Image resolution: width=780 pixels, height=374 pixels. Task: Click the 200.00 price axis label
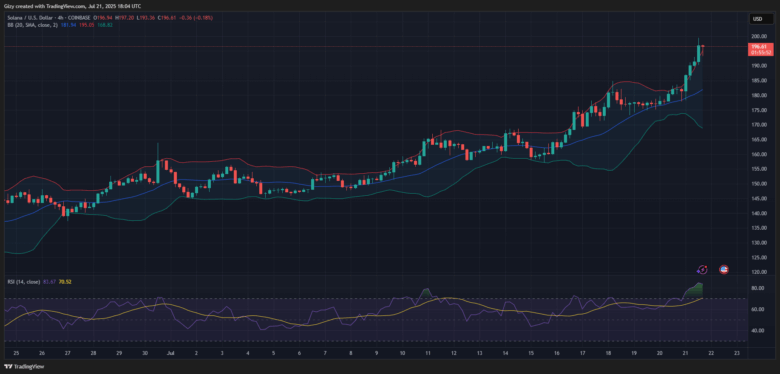point(759,36)
